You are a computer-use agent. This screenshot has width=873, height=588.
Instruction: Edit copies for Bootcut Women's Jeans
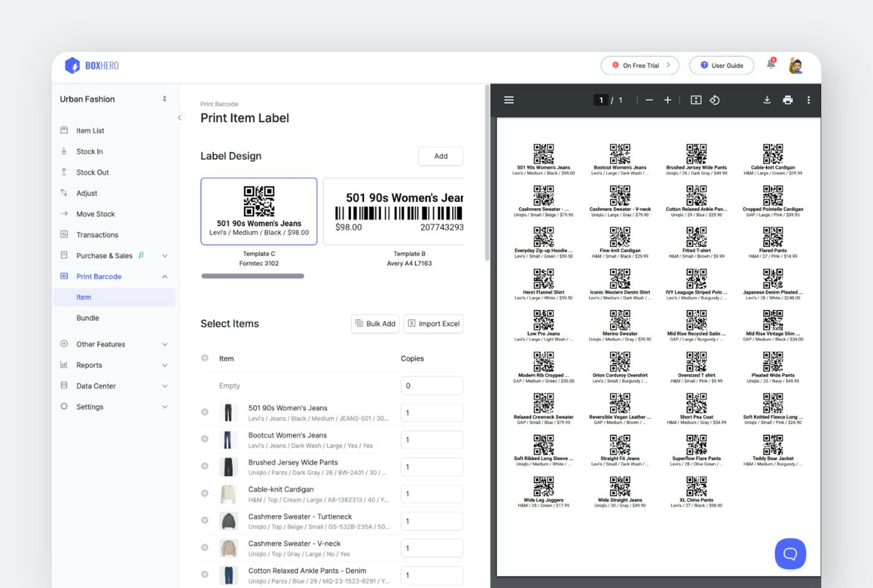point(432,440)
